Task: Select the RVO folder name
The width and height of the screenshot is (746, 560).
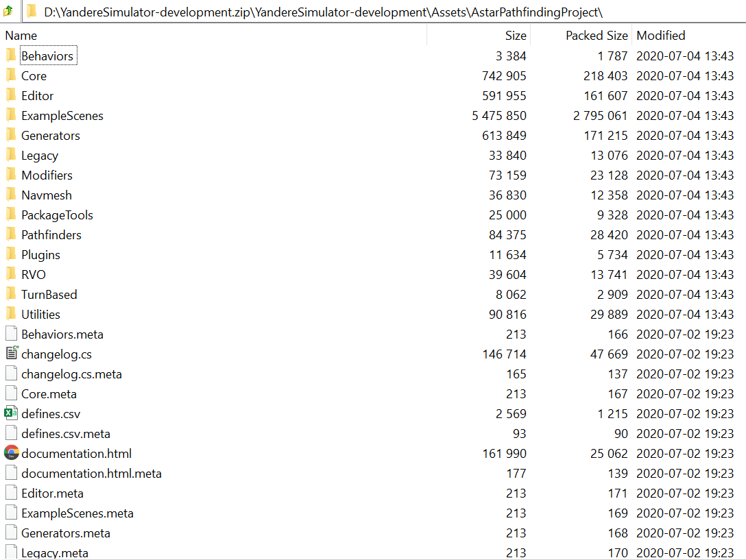Action: click(x=34, y=275)
